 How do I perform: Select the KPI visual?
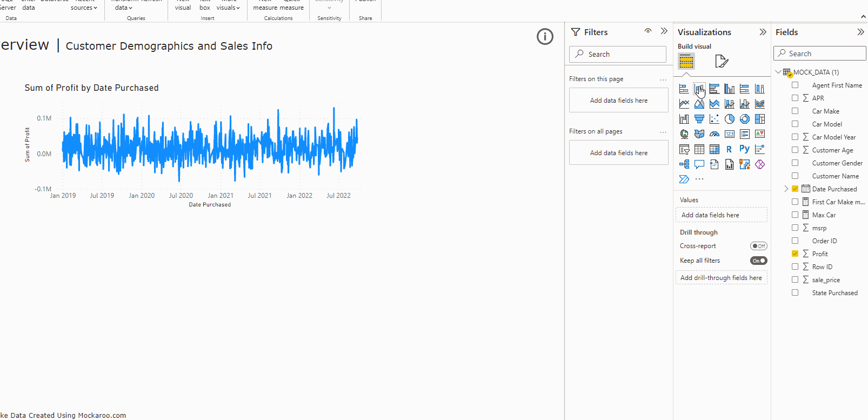pyautogui.click(x=760, y=134)
